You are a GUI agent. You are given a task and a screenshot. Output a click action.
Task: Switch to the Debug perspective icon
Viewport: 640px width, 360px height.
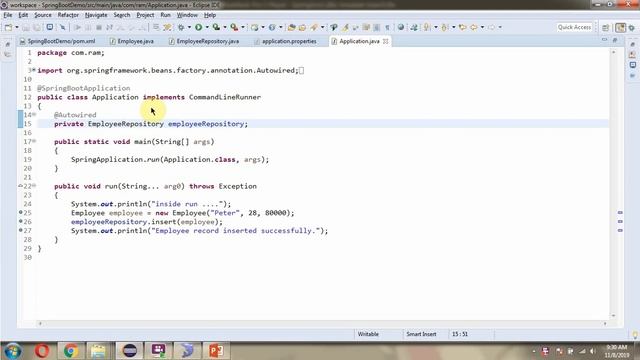632,27
